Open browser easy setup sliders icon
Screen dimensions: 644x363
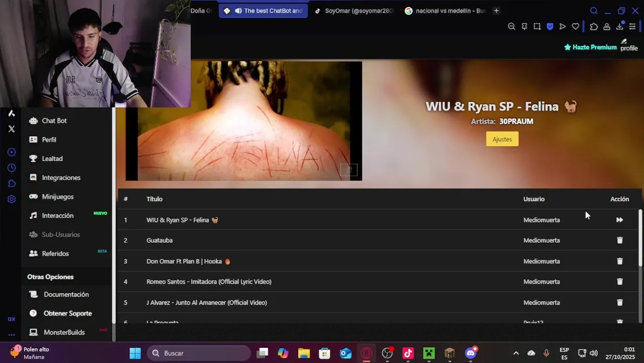632,27
